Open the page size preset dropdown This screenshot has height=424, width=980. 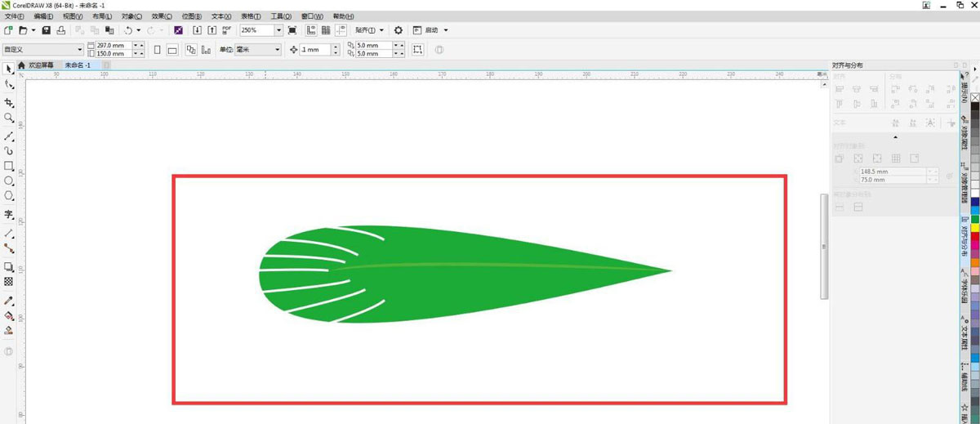(x=78, y=50)
